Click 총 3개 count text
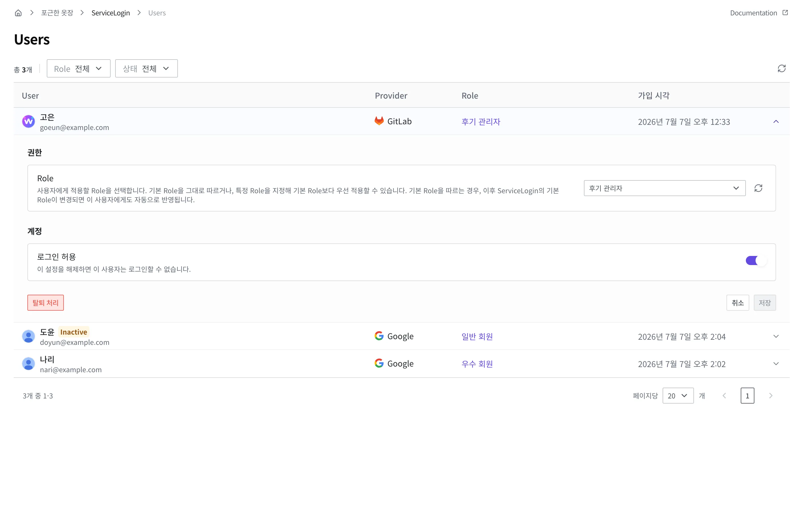Screen dimensions: 812x513 click(23, 70)
